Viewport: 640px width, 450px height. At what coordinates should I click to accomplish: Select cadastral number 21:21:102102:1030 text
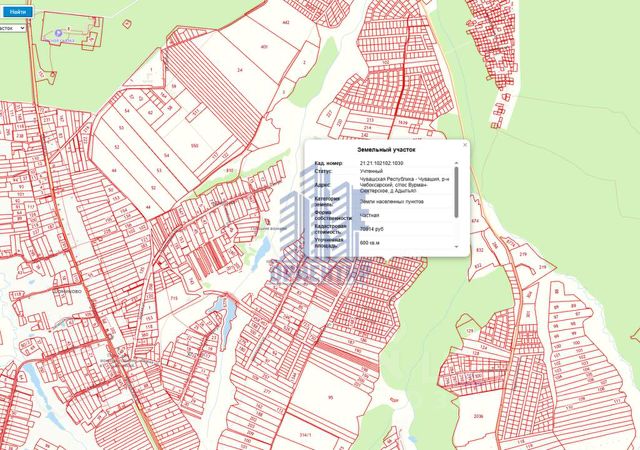pos(381,163)
